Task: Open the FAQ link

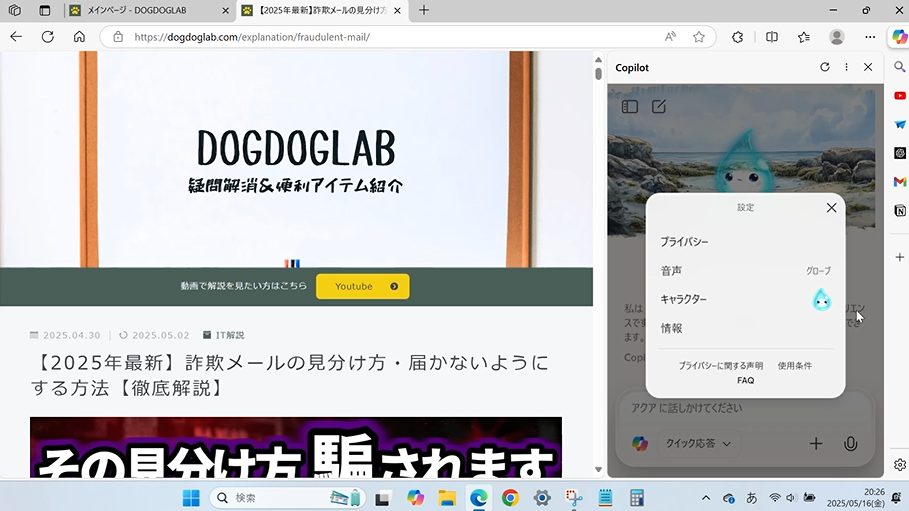Action: point(745,381)
